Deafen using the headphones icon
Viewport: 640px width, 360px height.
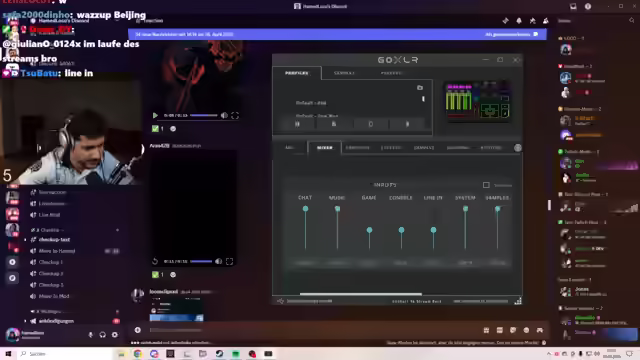[x=102, y=335]
